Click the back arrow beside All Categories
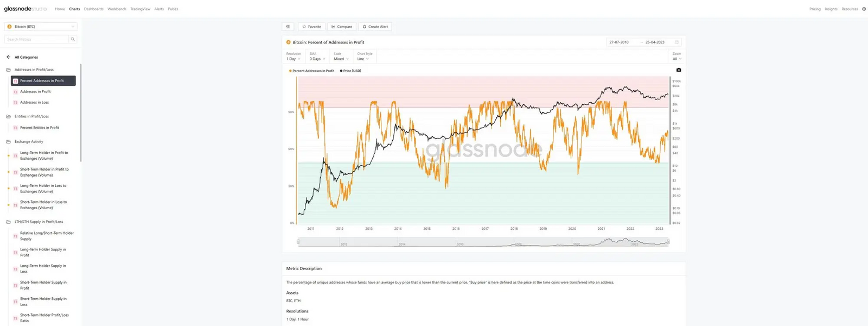 [8, 57]
